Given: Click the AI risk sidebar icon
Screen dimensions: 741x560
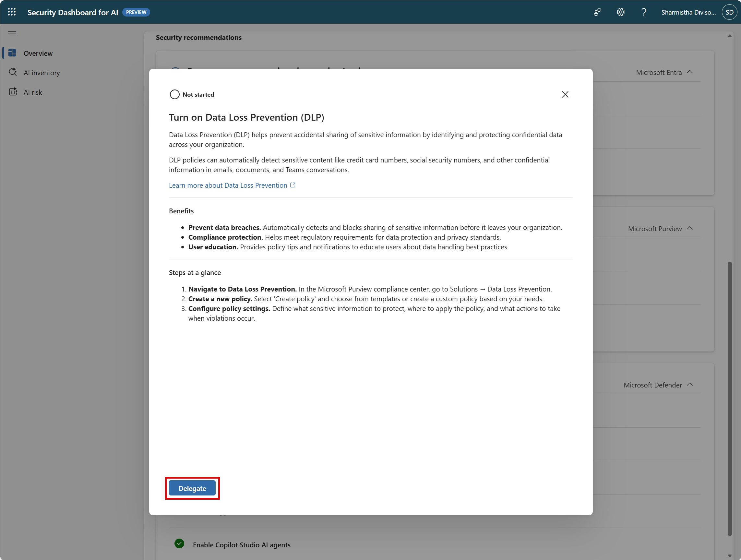Looking at the screenshot, I should coord(13,92).
